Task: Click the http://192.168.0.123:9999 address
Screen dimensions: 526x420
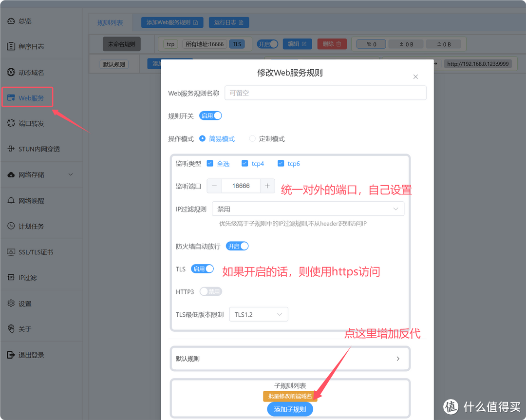Action: pyautogui.click(x=478, y=64)
